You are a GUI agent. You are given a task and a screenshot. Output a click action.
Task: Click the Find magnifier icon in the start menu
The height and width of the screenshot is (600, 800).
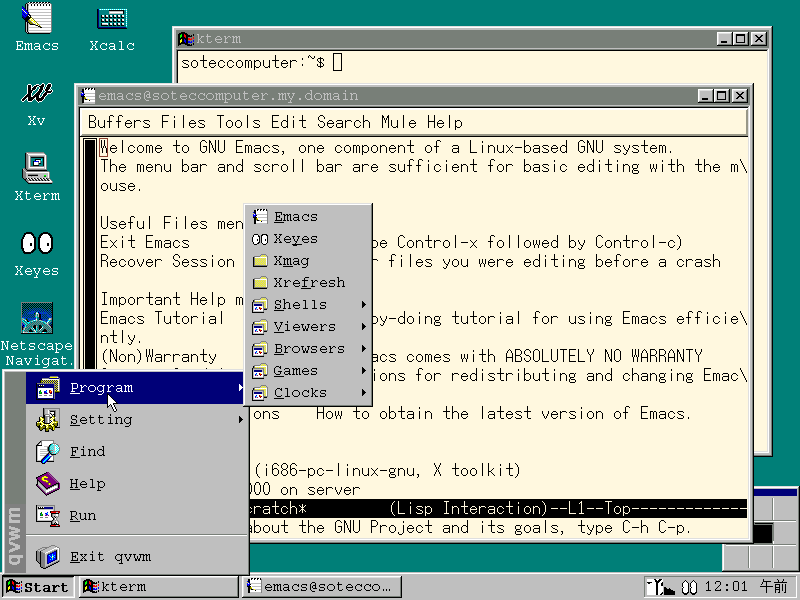click(x=48, y=452)
